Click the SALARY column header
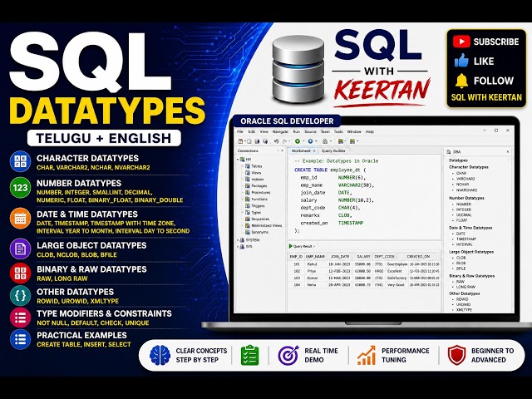532x399 pixels. [363, 257]
